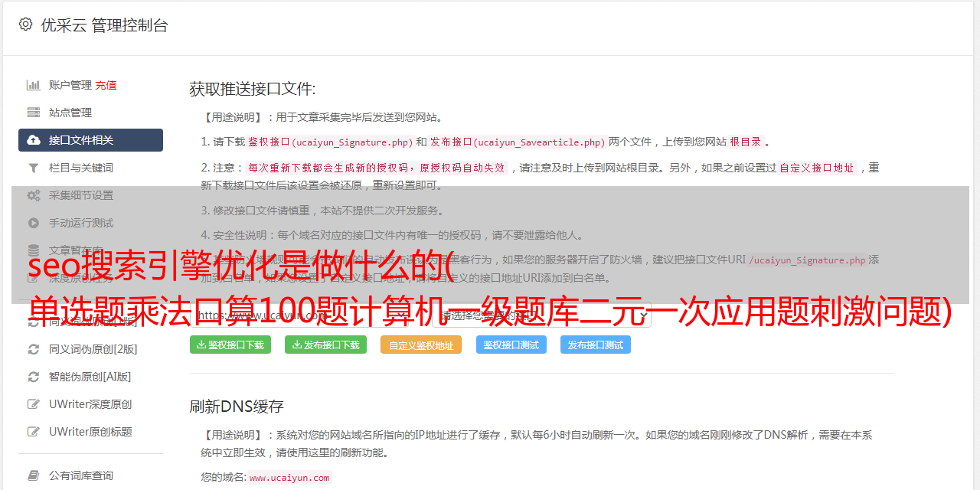Open UWriter深度原创 page
Screen dimensions: 980x490
[90, 404]
